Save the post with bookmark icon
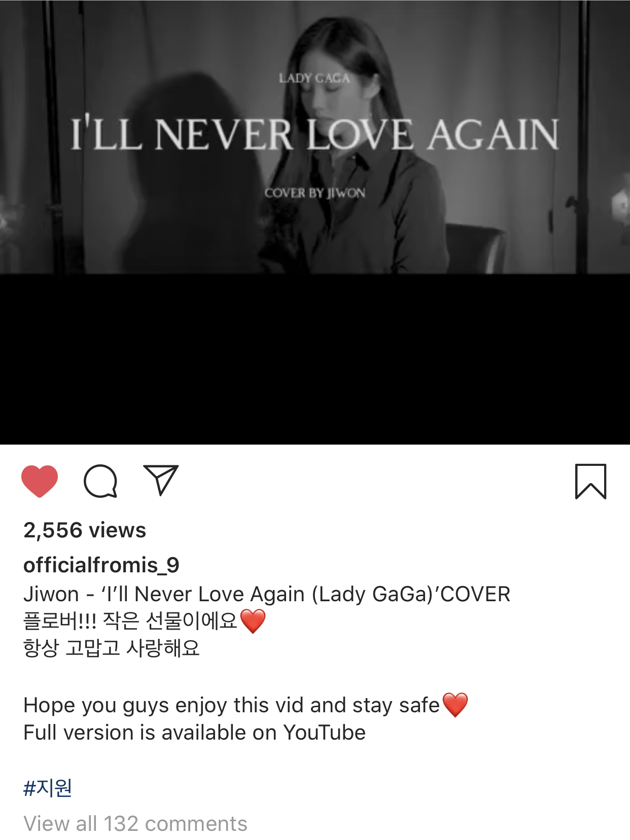The height and width of the screenshot is (840, 630). tap(590, 481)
